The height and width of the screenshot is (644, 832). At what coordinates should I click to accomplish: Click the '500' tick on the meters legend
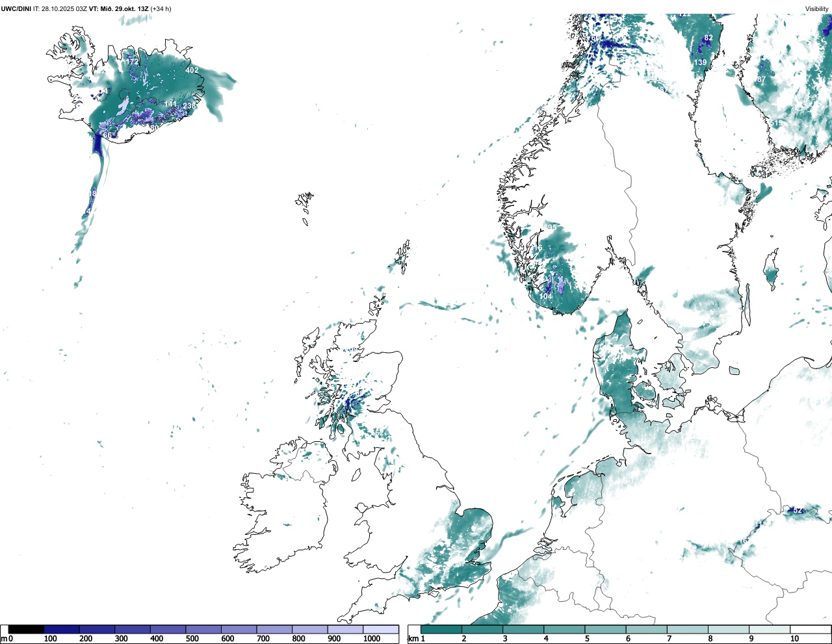point(192,639)
